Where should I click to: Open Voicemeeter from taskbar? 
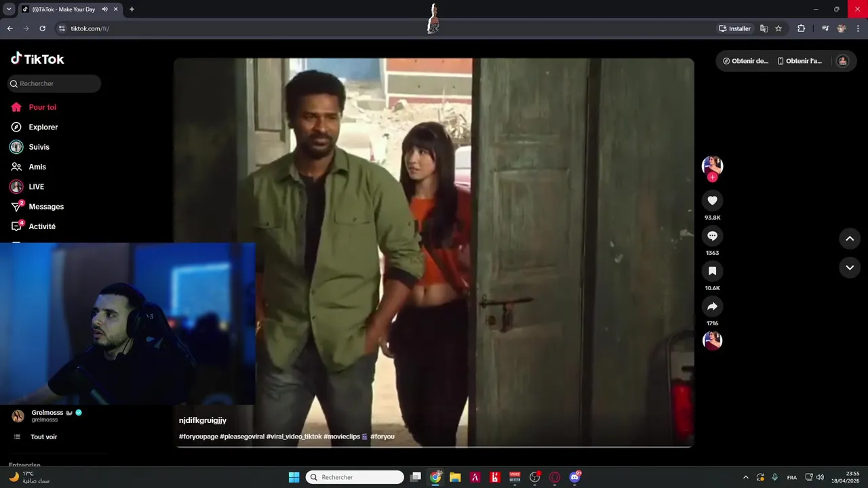click(515, 477)
